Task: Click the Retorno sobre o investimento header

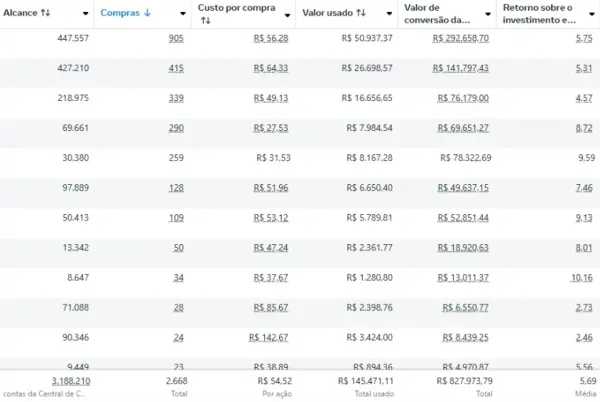Action: (x=539, y=14)
